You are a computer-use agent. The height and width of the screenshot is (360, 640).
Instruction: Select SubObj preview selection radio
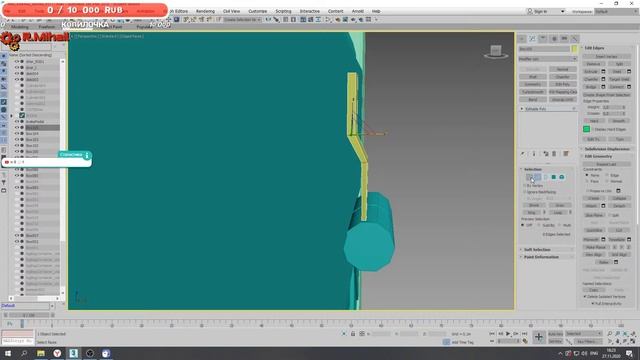[539, 225]
